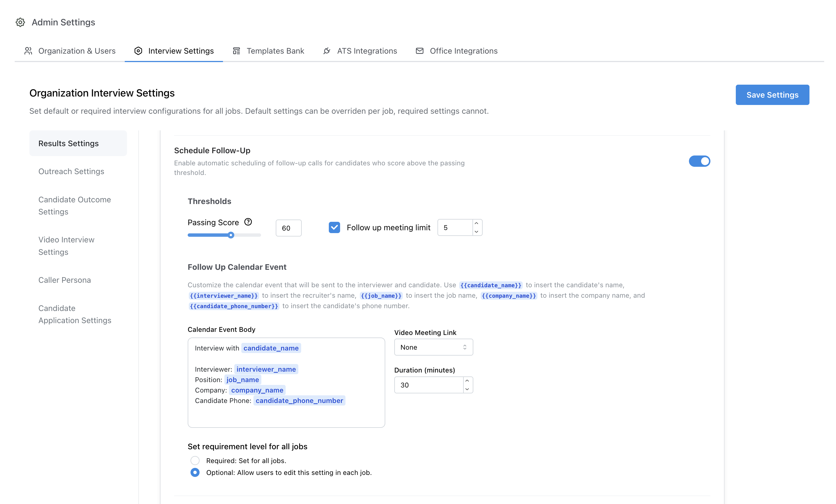Click the candidate_name chip in Calendar Event Body
Image resolution: width=836 pixels, height=504 pixels.
271,348
